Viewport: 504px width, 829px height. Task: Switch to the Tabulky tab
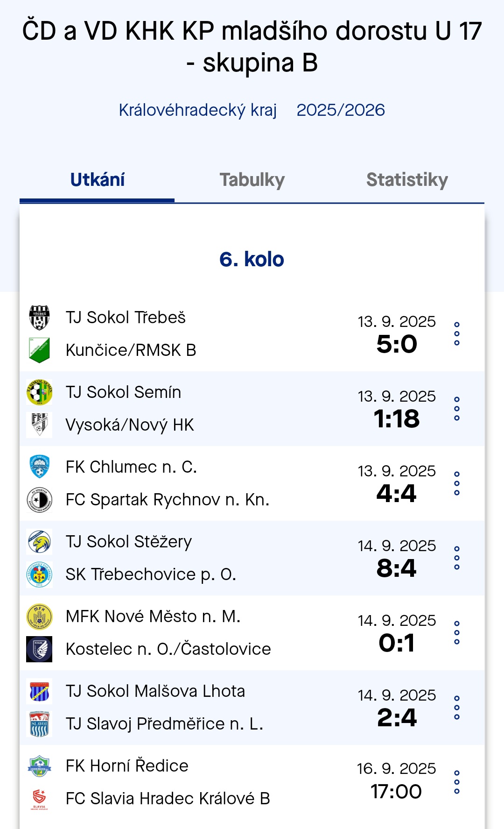click(x=252, y=180)
